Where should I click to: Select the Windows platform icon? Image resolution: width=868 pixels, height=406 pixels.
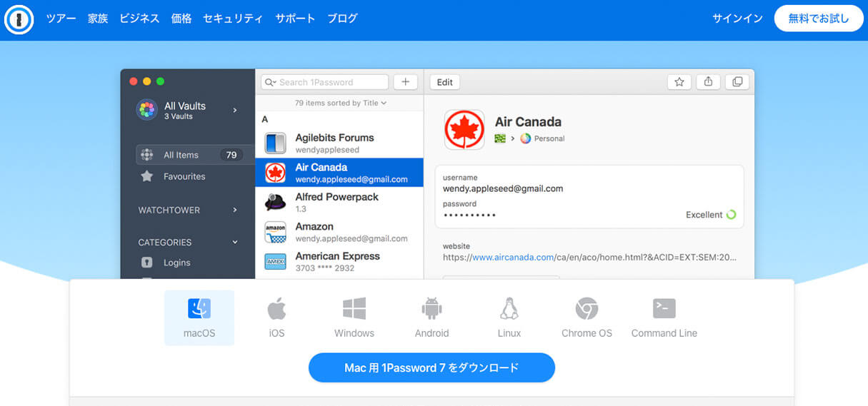point(354,309)
